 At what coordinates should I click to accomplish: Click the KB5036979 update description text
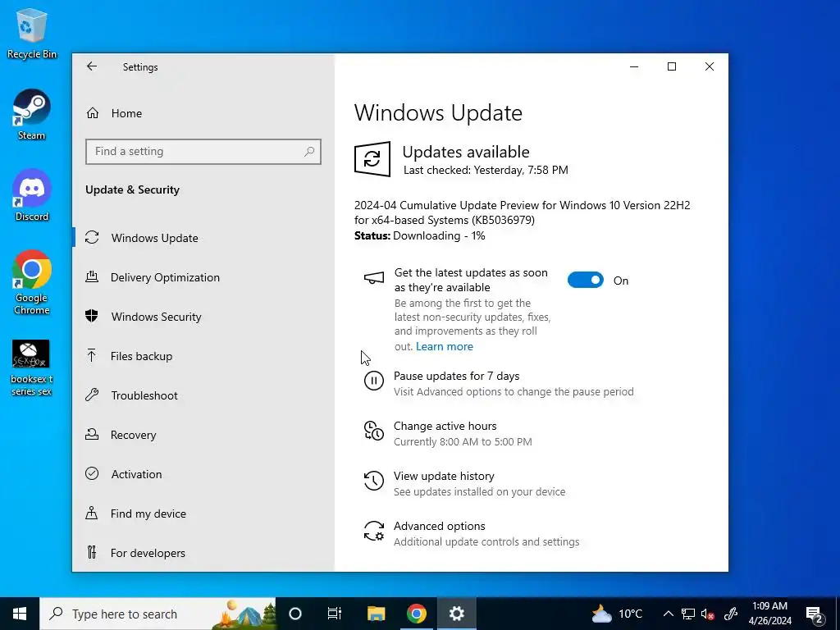523,212
